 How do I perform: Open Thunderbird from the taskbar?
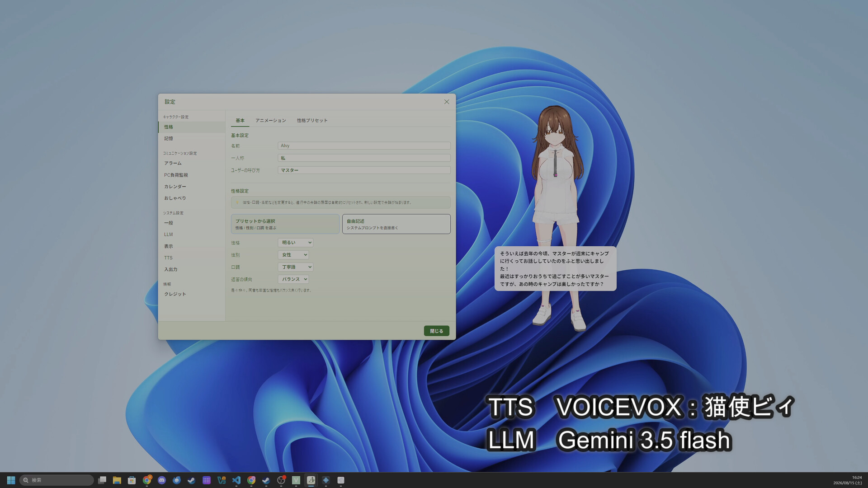(177, 480)
